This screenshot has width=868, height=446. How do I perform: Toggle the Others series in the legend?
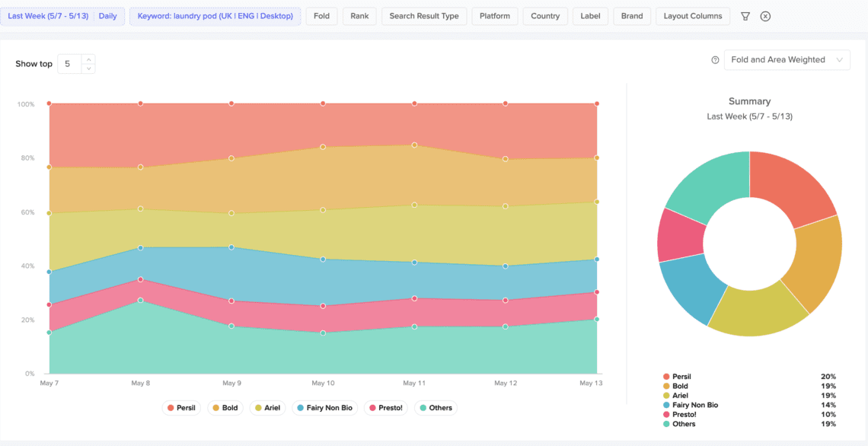click(436, 407)
